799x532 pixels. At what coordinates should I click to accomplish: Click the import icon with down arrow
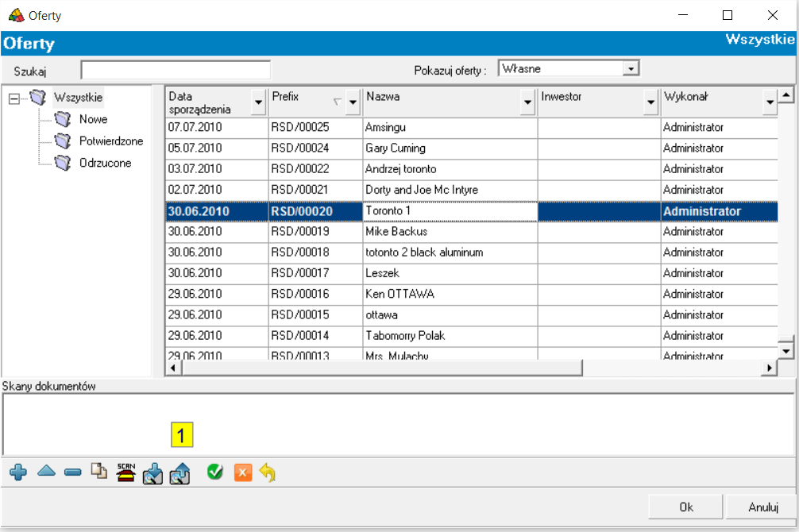coord(152,473)
